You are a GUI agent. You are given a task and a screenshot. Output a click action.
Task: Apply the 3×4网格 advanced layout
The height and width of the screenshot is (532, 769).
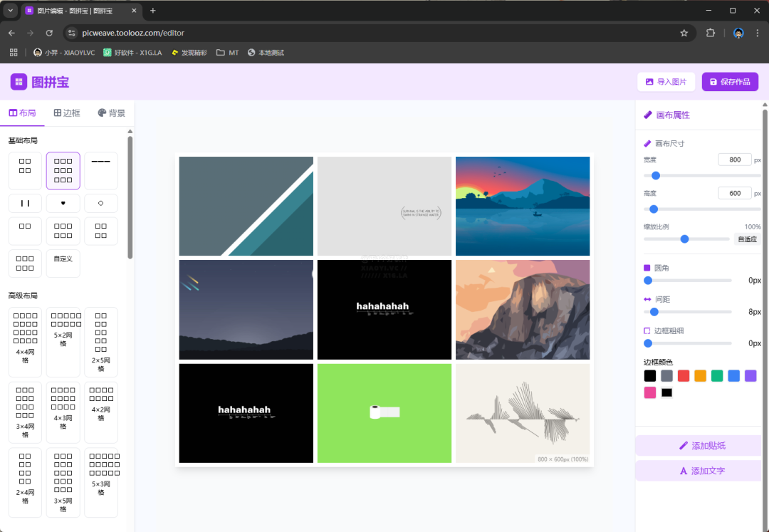25,412
